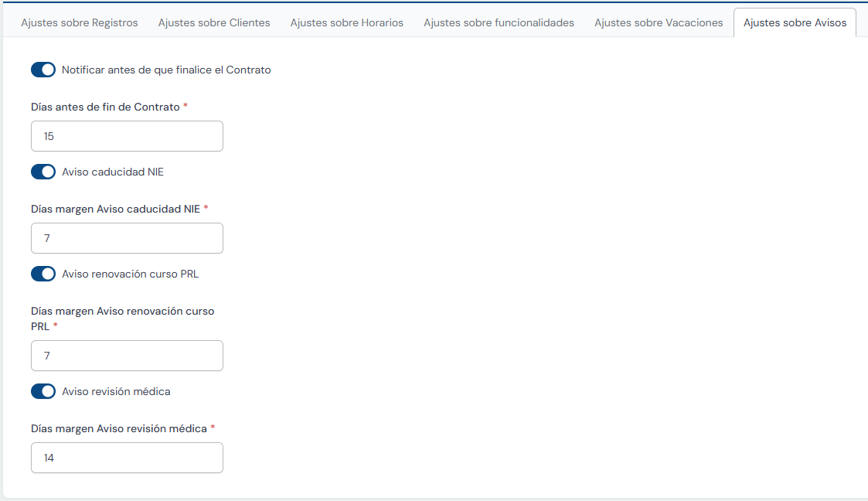Screen dimensions: 868x501
Task: Click 'Días margen Aviso renovación curso PRL' label
Action: click(x=122, y=311)
